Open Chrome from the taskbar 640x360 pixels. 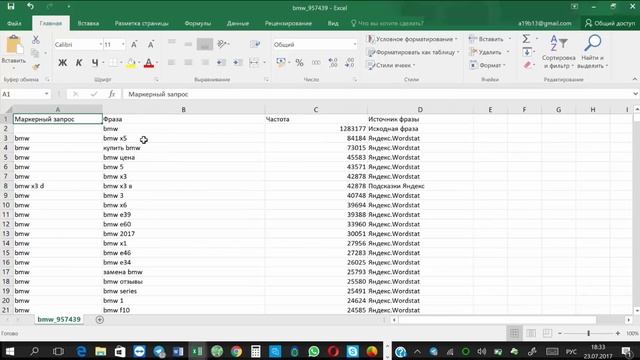(x=236, y=351)
